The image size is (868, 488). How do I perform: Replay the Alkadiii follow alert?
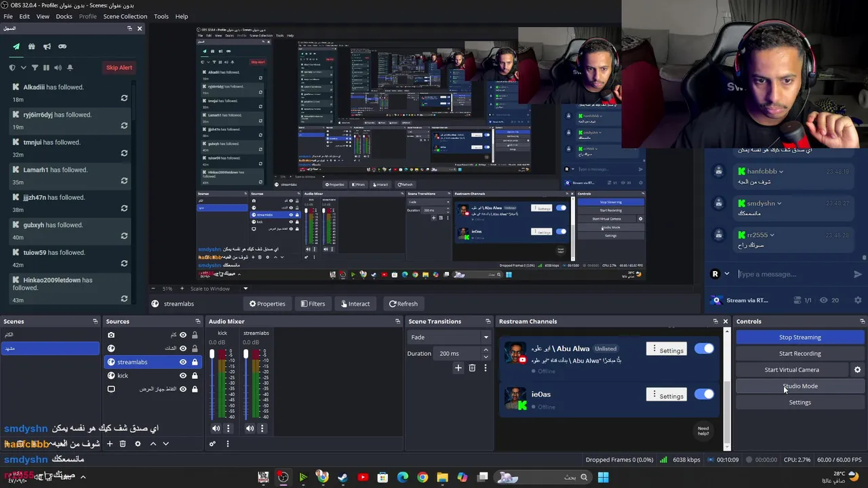click(x=124, y=98)
